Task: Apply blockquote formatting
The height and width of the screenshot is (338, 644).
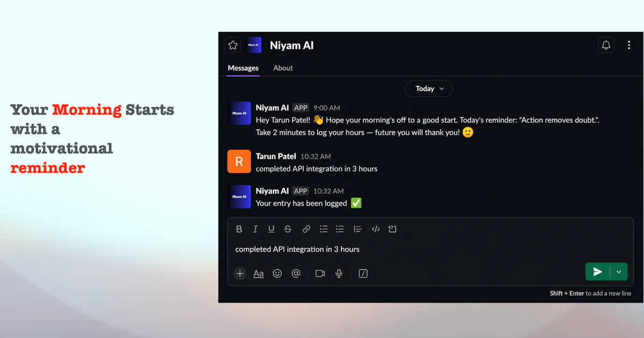Action: tap(358, 229)
